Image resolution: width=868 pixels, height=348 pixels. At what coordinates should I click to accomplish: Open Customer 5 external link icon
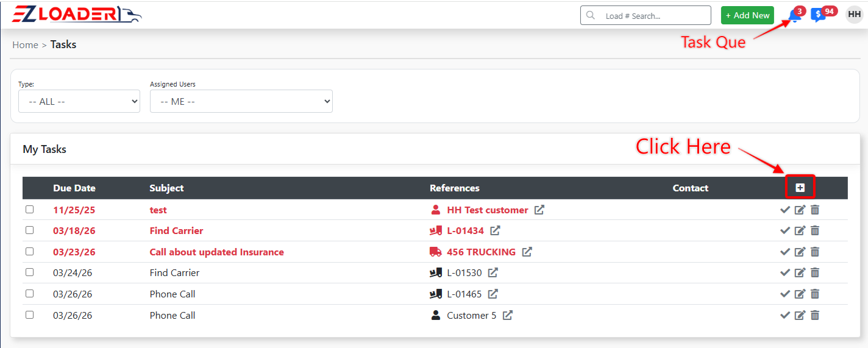pos(508,315)
